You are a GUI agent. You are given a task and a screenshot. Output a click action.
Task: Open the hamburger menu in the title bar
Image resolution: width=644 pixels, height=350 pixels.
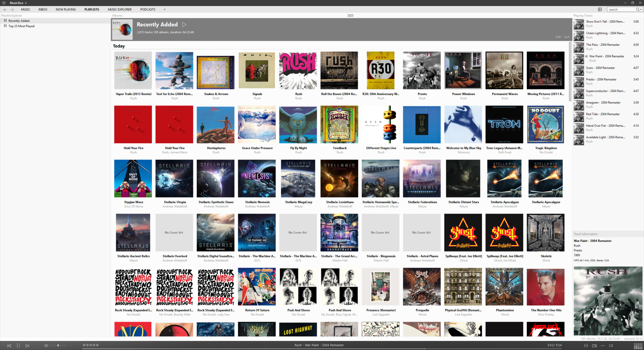pos(4,3)
